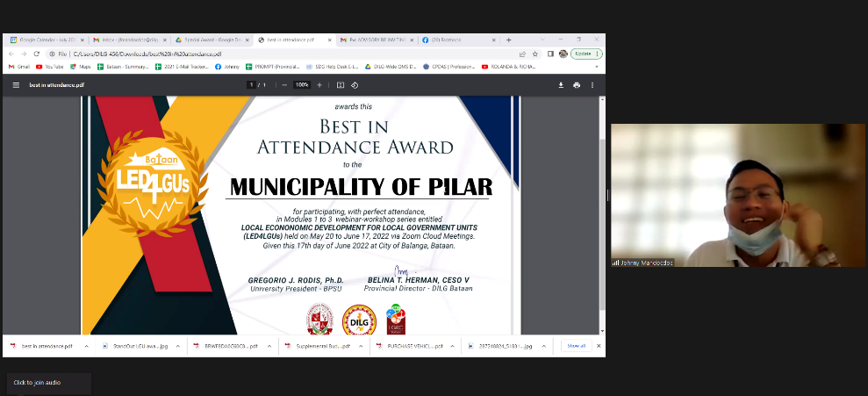Open the Gmail bookmark
Image resolution: width=868 pixels, height=396 pixels.
click(19, 67)
